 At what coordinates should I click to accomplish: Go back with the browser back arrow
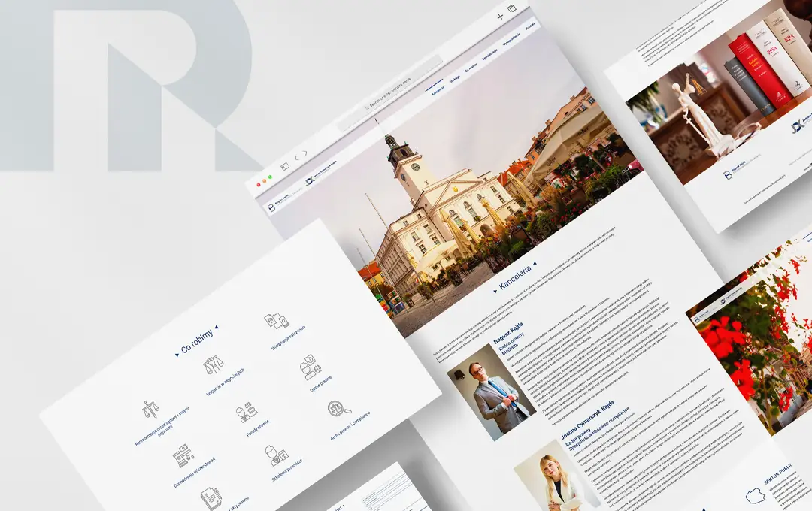point(297,157)
